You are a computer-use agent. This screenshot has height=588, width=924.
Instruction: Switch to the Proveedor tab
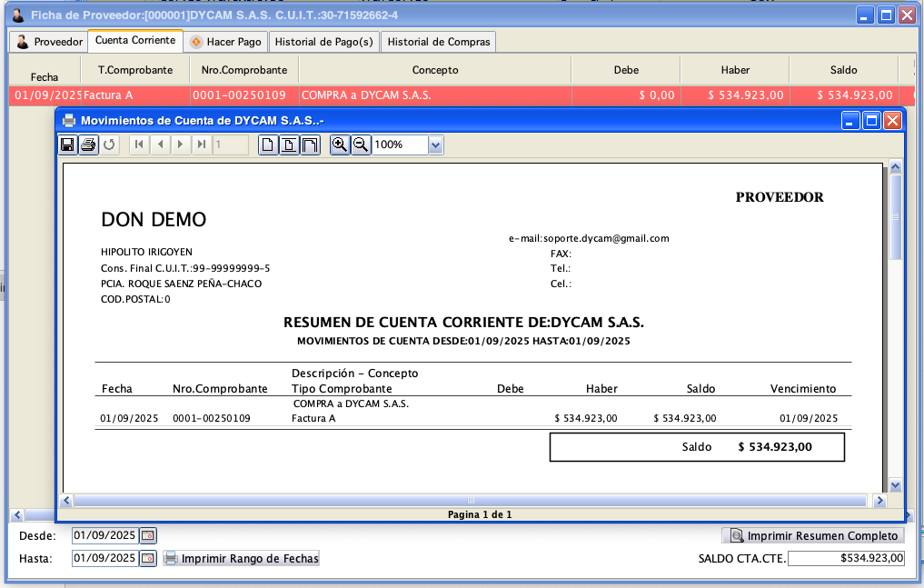49,42
